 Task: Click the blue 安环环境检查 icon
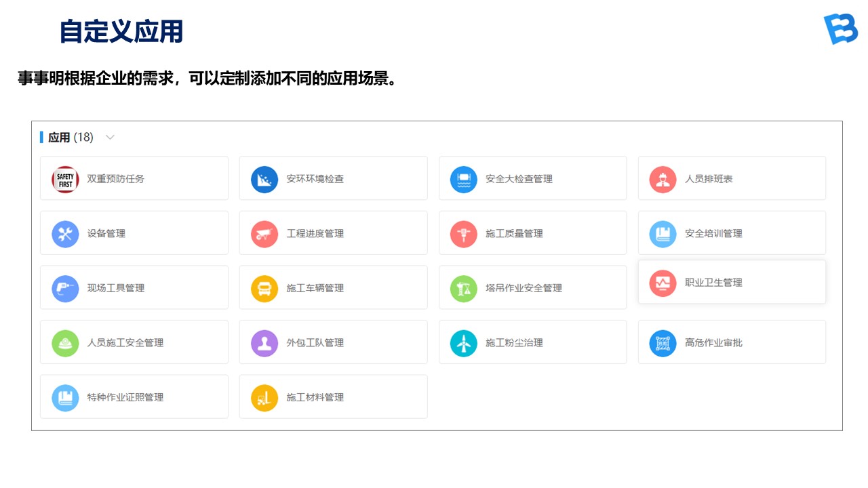coord(264,180)
